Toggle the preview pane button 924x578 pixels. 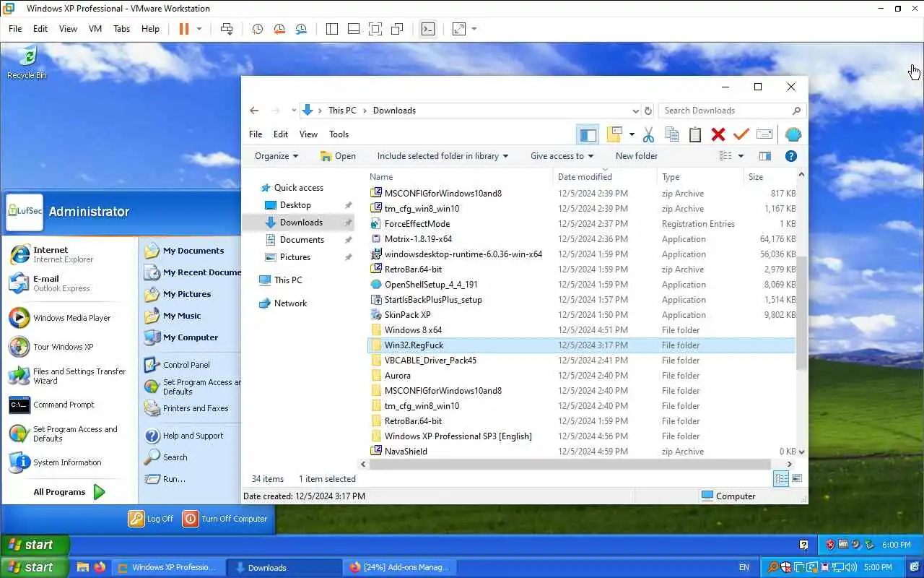765,156
